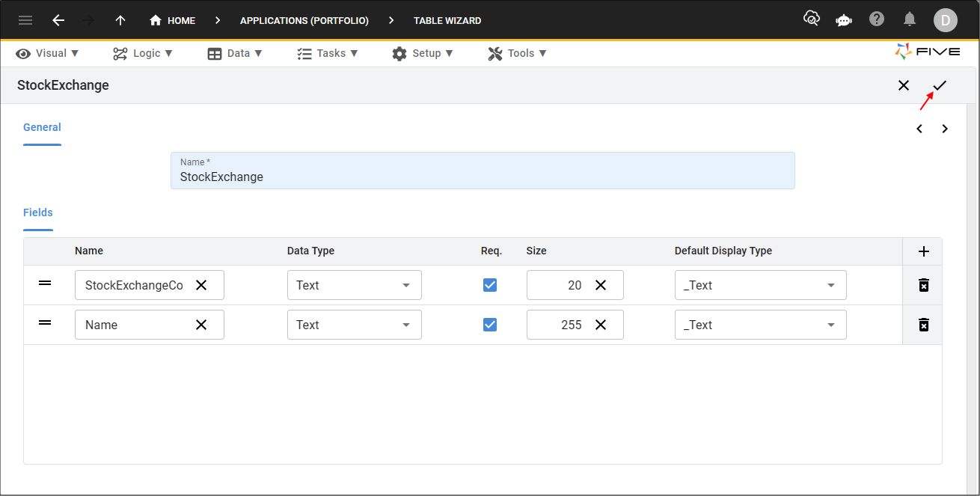Clear the StockExchangeCo field name
The height and width of the screenshot is (496, 980).
(201, 285)
